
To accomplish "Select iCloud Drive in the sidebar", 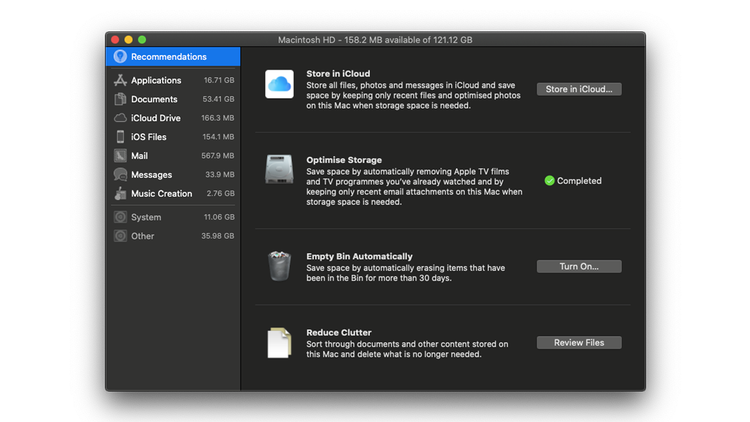I will coord(173,118).
